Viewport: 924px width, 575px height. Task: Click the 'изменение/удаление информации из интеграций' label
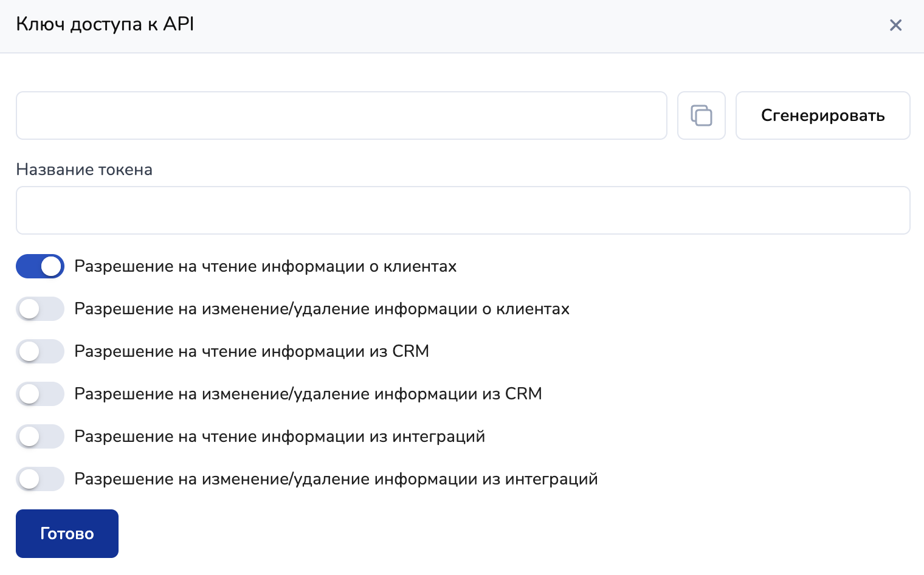[x=336, y=479]
